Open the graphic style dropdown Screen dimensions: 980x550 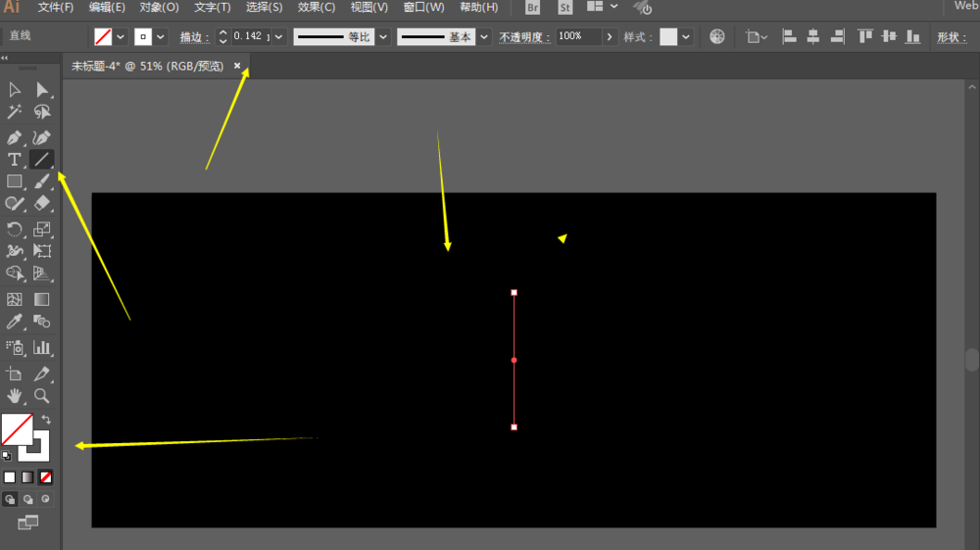pyautogui.click(x=686, y=37)
